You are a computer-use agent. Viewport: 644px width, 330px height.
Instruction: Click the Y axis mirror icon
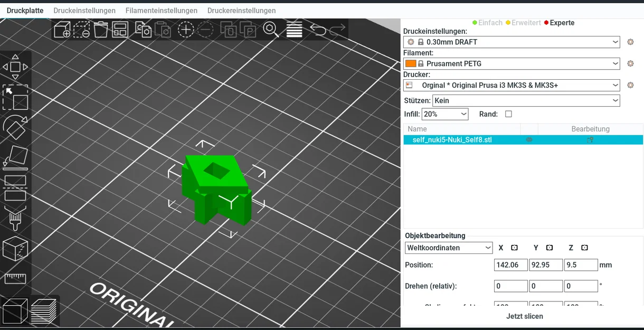tap(550, 248)
